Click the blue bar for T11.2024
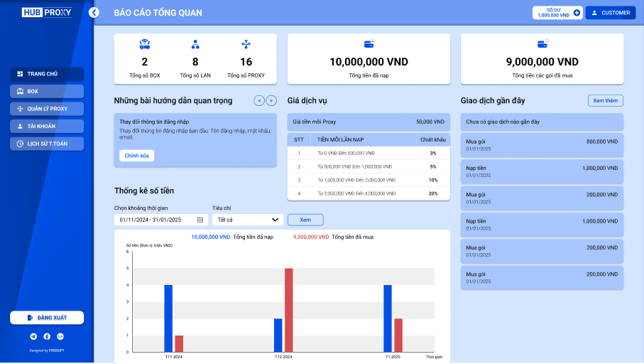Image resolution: width=644 pixels, height=364 pixels. [168, 318]
